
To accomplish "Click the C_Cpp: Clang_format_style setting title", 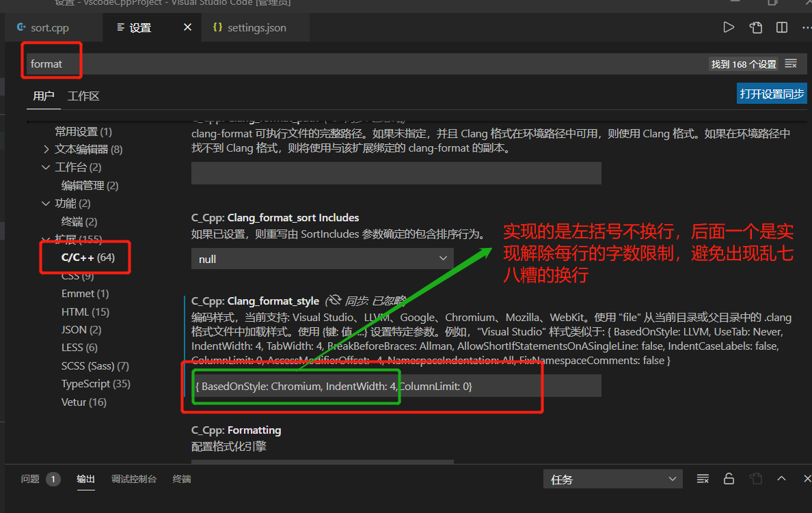I will tap(256, 301).
